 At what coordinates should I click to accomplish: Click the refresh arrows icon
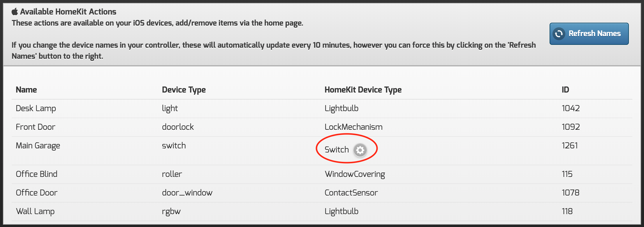point(559,34)
